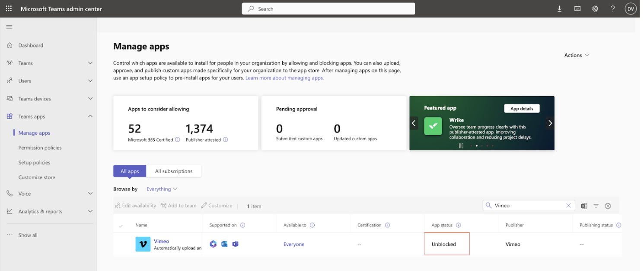The height and width of the screenshot is (271, 644).
Task: Clear the Vimeo search text
Action: (x=569, y=206)
